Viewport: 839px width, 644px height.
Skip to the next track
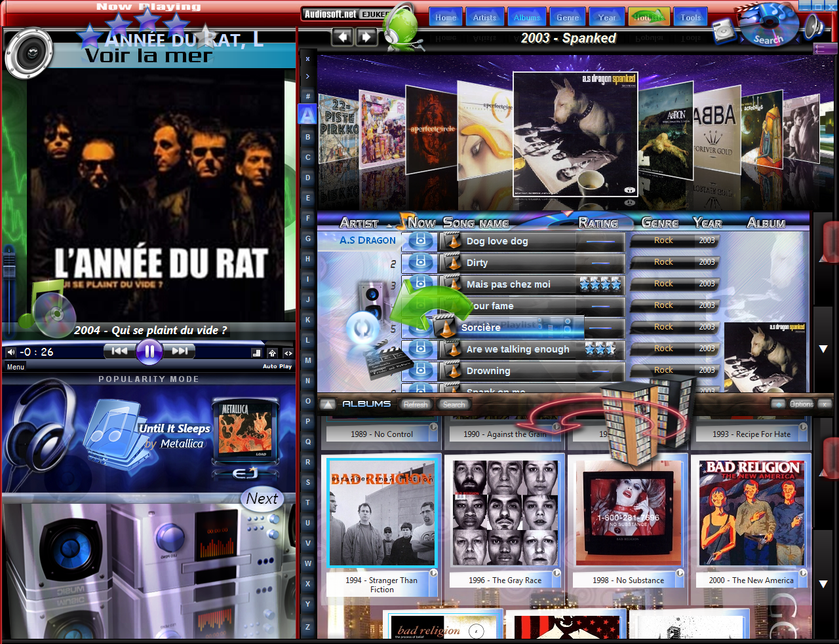click(180, 352)
